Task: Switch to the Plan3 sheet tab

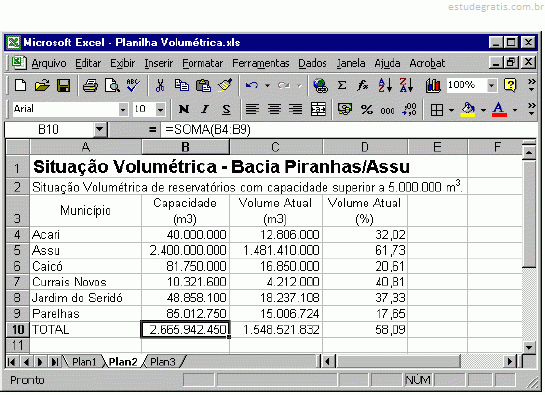Action: point(163,362)
